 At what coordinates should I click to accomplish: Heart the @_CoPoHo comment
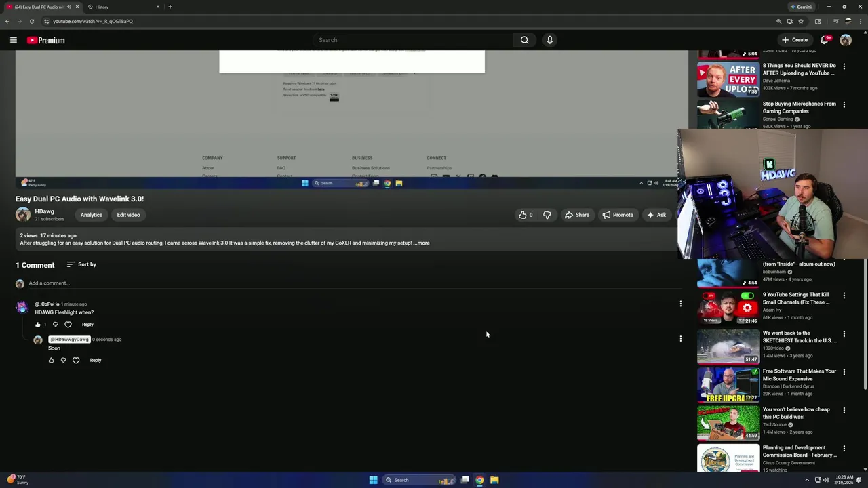coord(68,325)
